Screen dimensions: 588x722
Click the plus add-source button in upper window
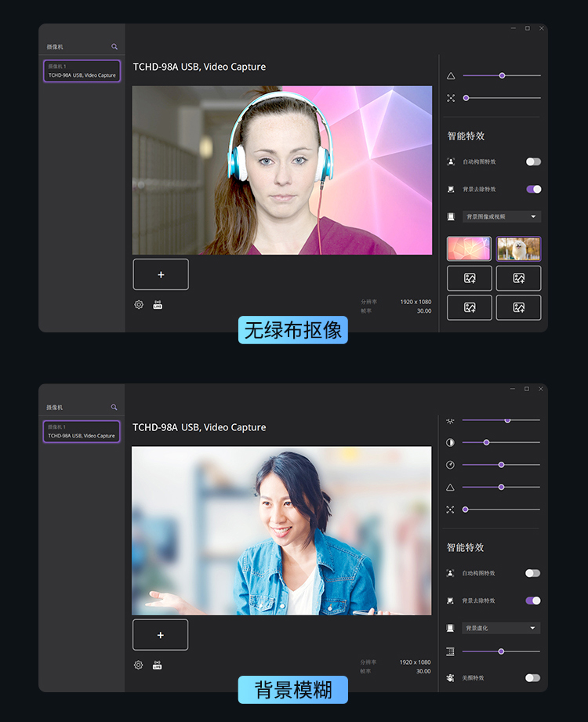coord(161,274)
